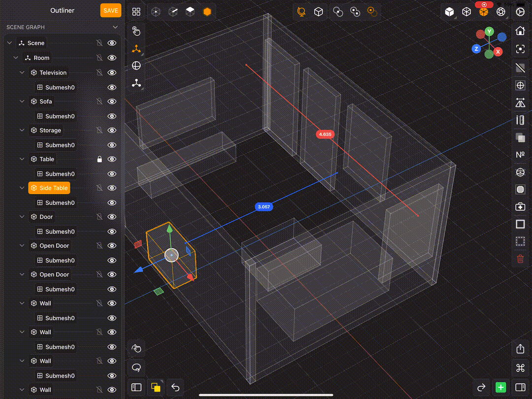
Task: Unlock the Table object lock icon
Action: coord(100,159)
